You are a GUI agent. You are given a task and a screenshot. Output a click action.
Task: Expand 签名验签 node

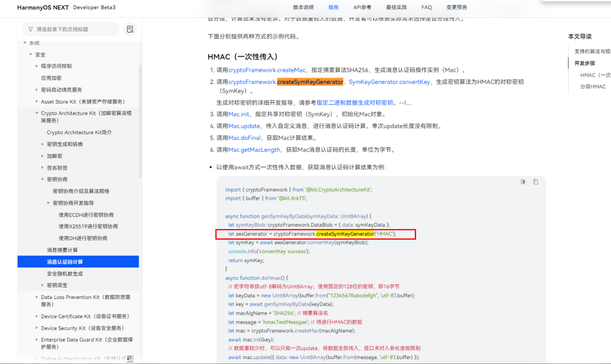point(43,167)
